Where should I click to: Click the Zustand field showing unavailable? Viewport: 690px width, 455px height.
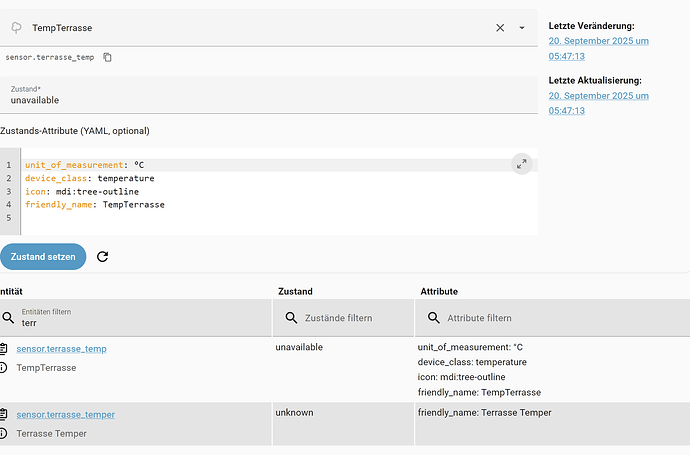(268, 96)
